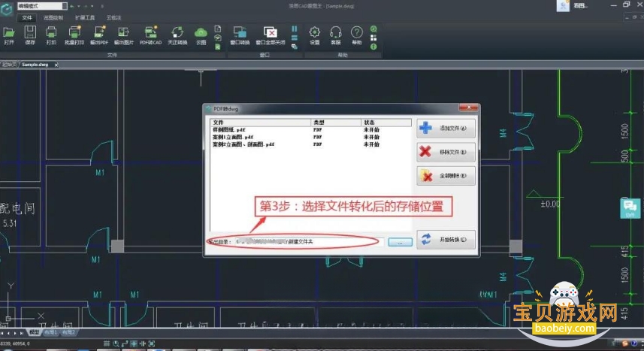The height and width of the screenshot is (351, 644).
Task: Switch to the 扩展工具 ribbon tab
Action: [x=85, y=18]
